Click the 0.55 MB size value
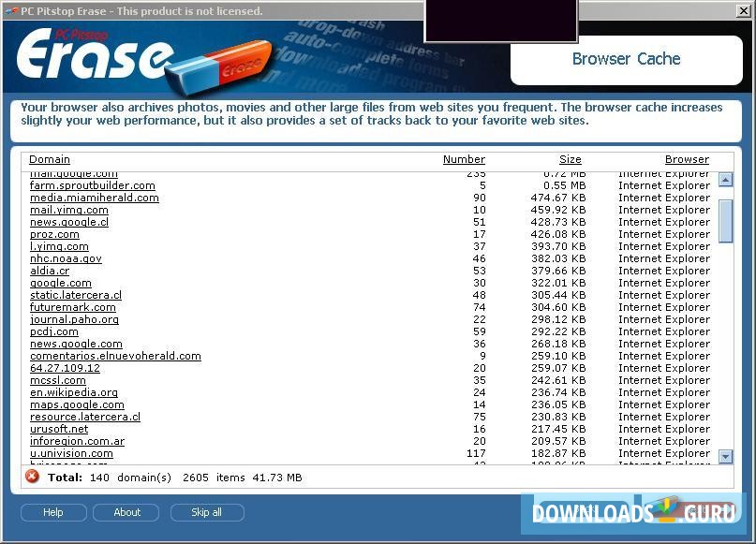Viewport: 756px width, 544px height. [565, 185]
